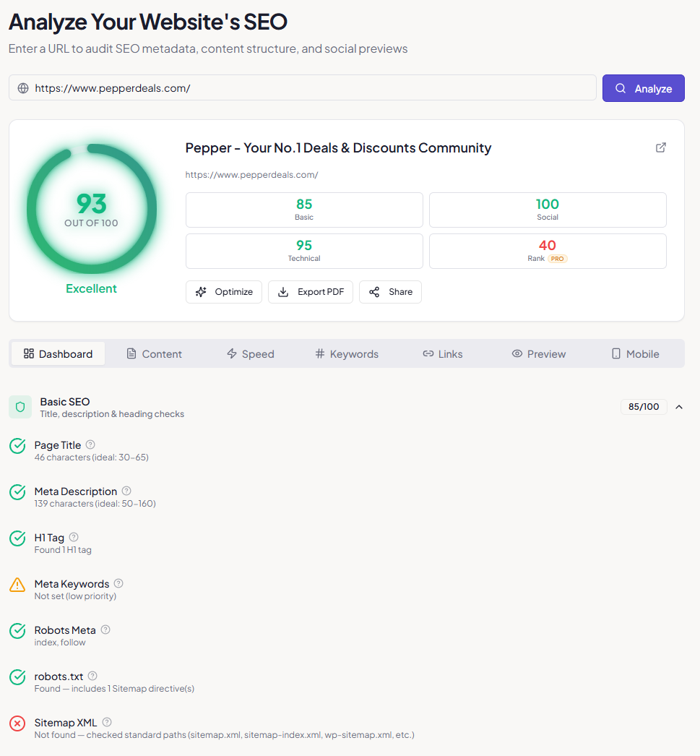The height and width of the screenshot is (756, 700).
Task: Select the Basic SEO shield icon
Action: click(x=20, y=407)
